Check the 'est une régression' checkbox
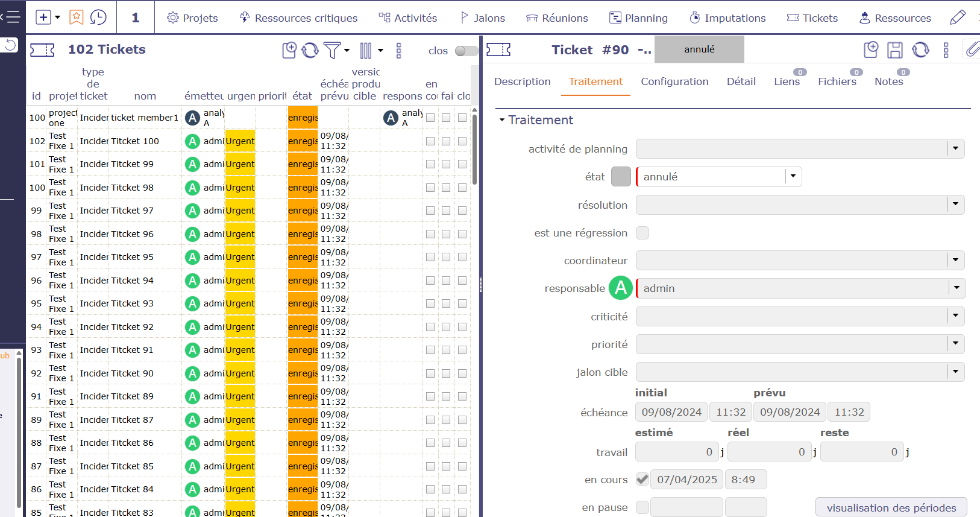 click(642, 233)
